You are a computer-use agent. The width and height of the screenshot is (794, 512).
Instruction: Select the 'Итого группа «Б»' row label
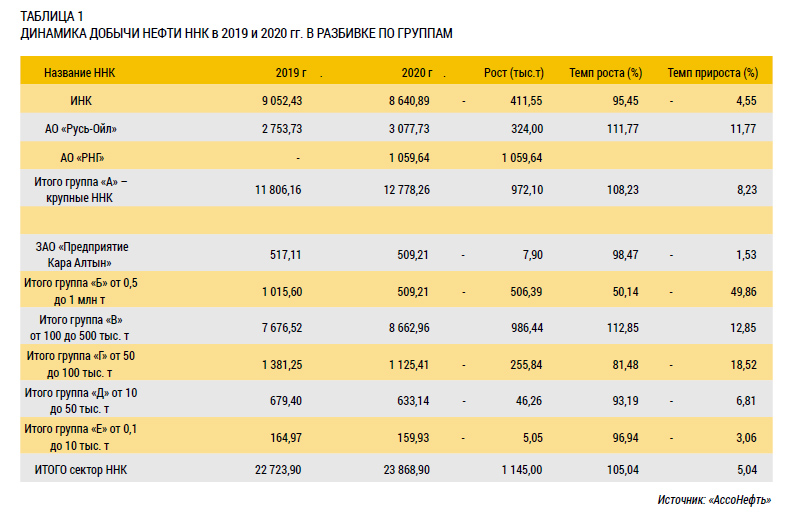[x=81, y=291]
